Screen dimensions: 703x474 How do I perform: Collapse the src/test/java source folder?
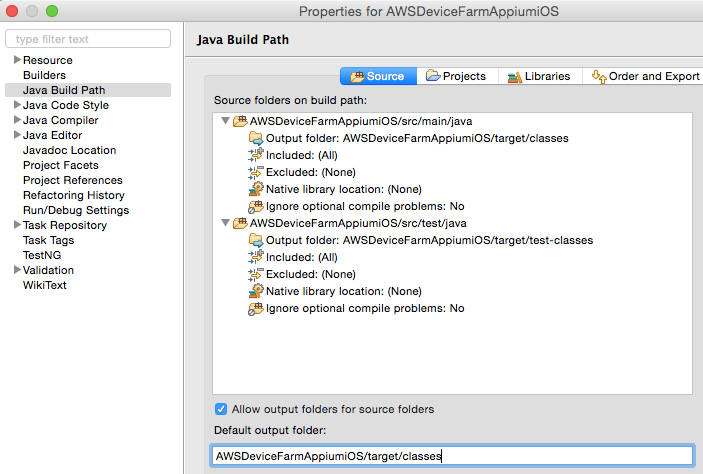click(226, 223)
